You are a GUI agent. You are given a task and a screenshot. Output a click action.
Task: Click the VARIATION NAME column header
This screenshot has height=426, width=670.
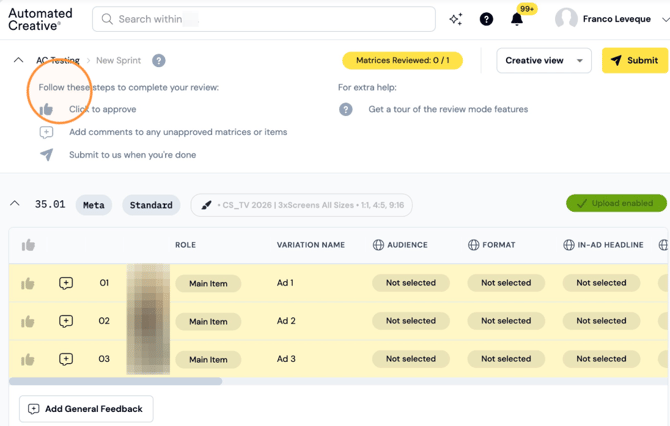click(x=311, y=245)
